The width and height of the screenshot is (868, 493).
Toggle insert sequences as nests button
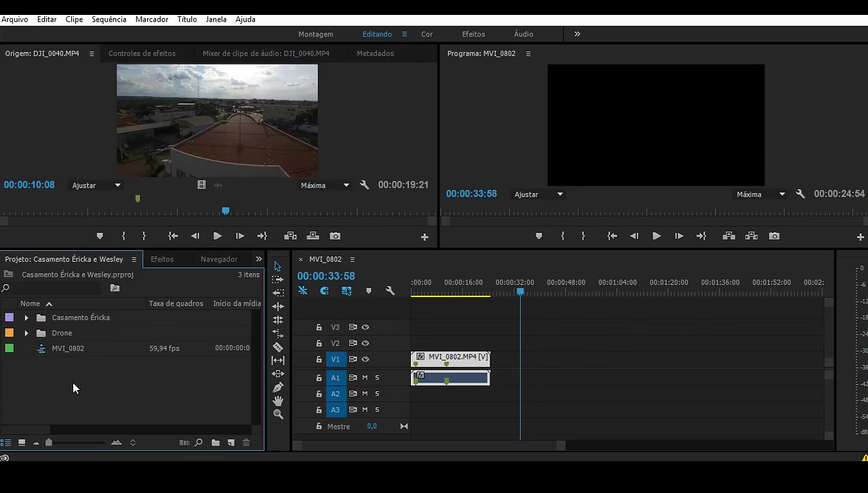[303, 291]
